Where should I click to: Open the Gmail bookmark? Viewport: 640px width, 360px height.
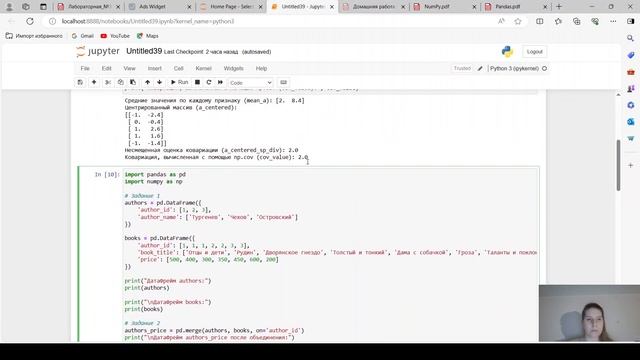click(83, 36)
